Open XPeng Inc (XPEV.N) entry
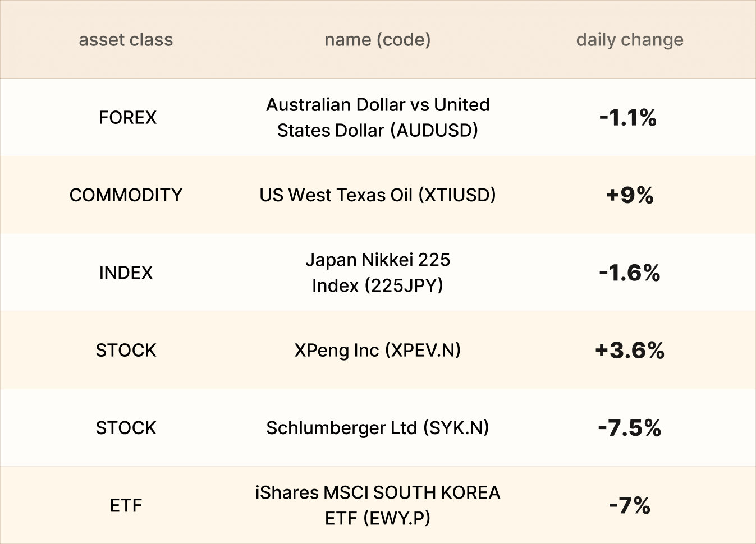Screen dimensions: 756x544 [x=378, y=351]
